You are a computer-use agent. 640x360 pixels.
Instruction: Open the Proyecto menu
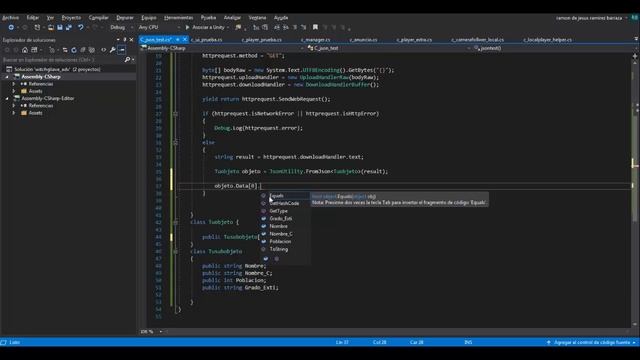click(x=71, y=18)
